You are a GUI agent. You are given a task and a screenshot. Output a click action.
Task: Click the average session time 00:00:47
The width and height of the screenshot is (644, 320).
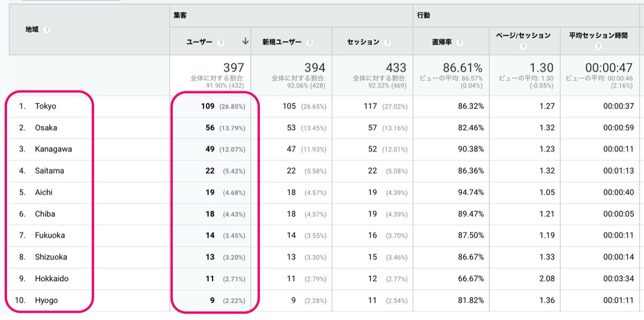pyautogui.click(x=610, y=68)
